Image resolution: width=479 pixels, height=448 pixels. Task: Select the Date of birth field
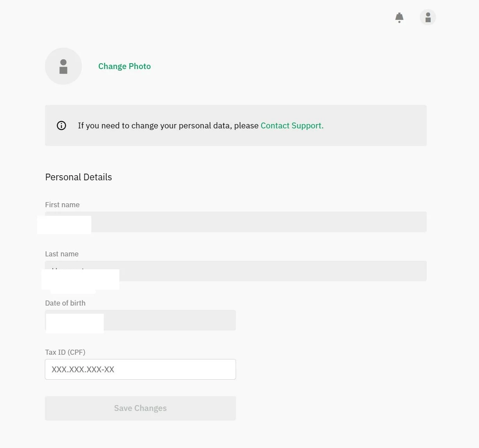point(140,320)
